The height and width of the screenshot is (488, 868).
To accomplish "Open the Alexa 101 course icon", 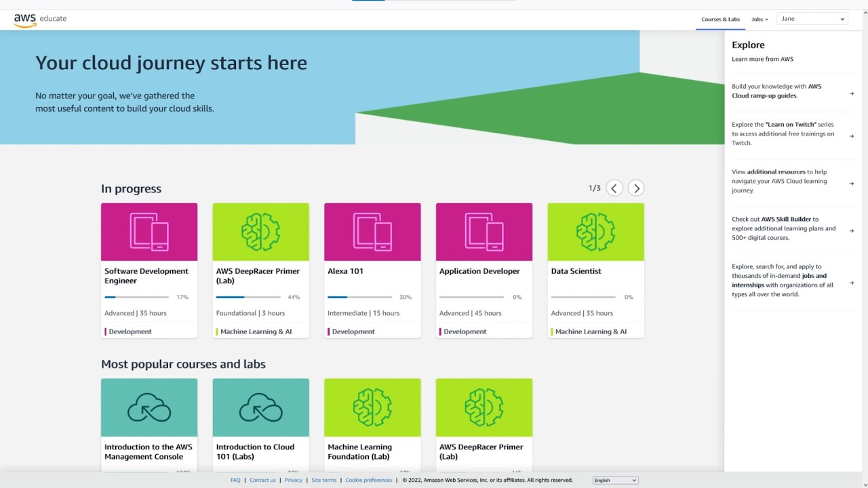I will point(372,232).
